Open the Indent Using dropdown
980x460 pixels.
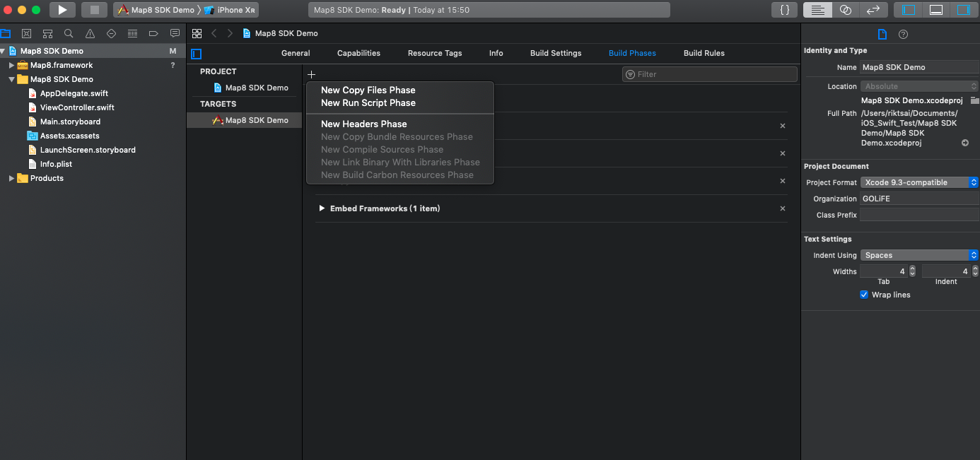(919, 255)
